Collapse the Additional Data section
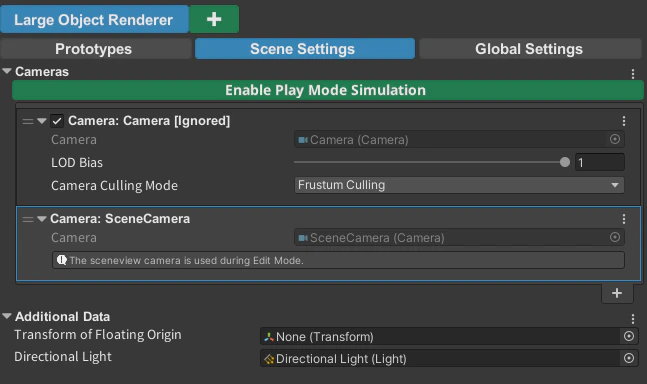The height and width of the screenshot is (384, 647). pos(7,316)
